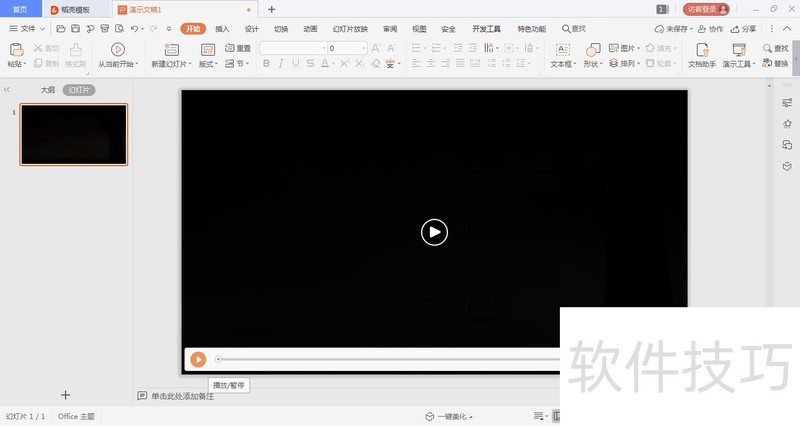Viewport: 800px width, 426px height.
Task: Undo the last action
Action: coord(134,29)
